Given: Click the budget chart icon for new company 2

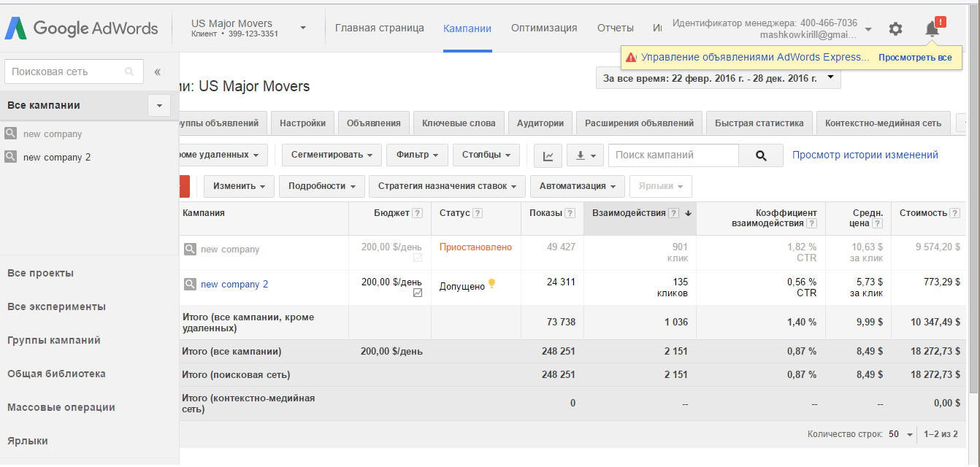Looking at the screenshot, I should coord(418,293).
